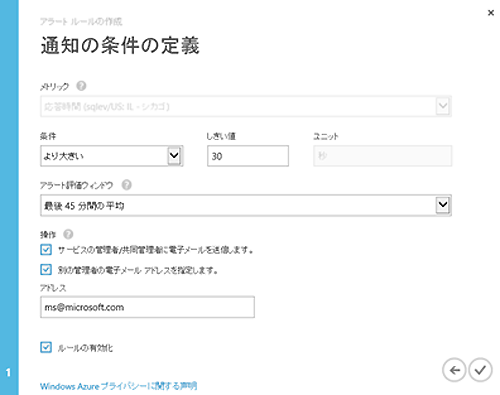The height and width of the screenshot is (395, 500).
Task: Toggle specify another administrator email checkbox
Action: [x=46, y=269]
